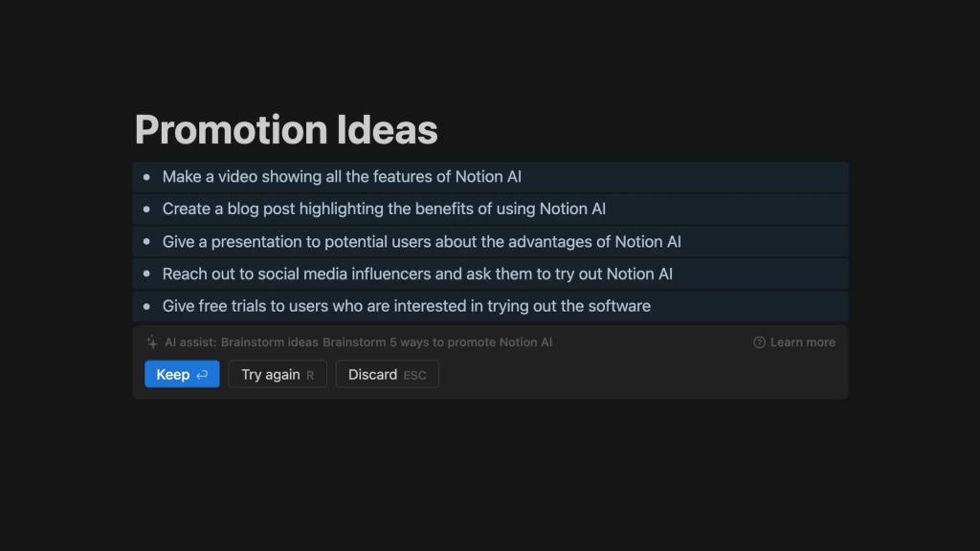Select the 'Make a video' bullet text

(342, 177)
